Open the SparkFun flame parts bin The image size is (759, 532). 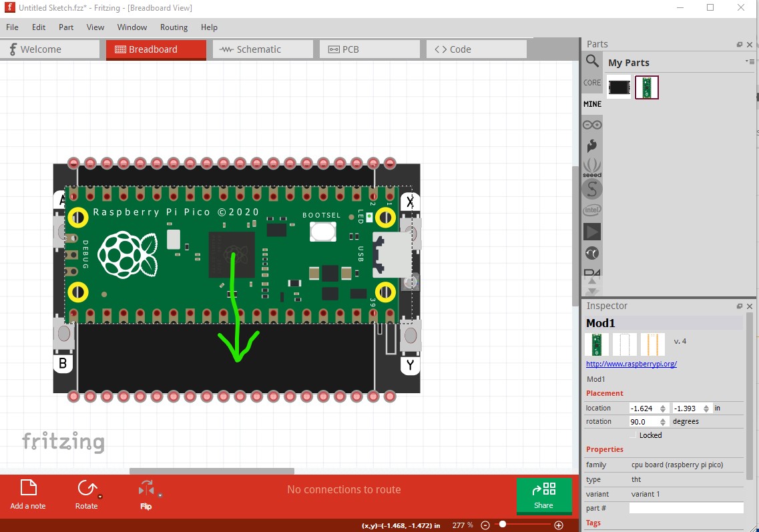pos(592,146)
